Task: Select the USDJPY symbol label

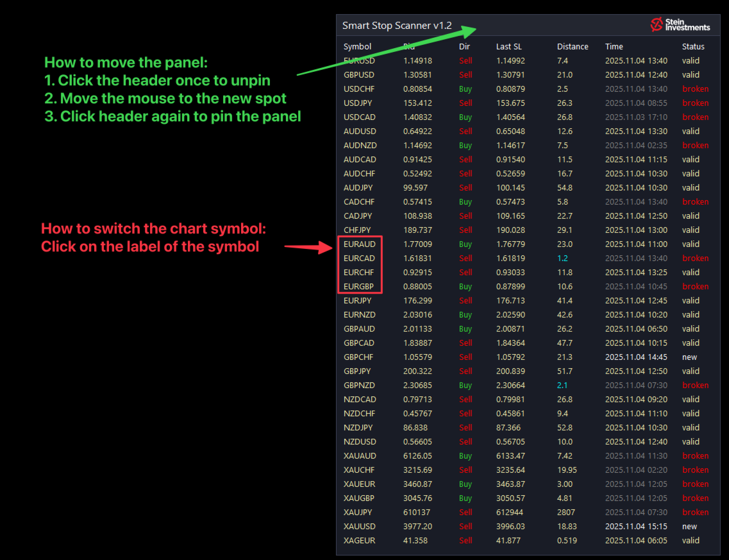Action: [x=359, y=103]
